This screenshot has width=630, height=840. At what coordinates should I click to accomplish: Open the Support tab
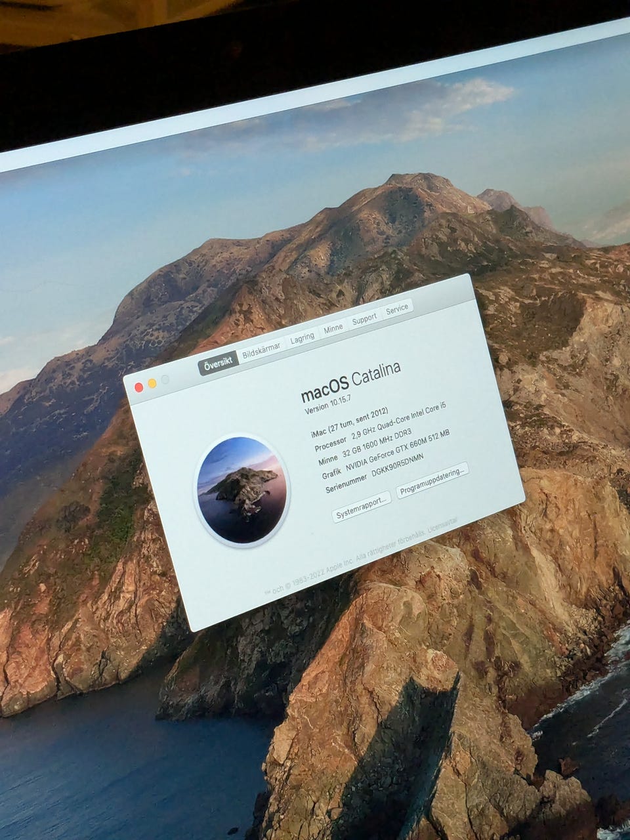point(364,318)
